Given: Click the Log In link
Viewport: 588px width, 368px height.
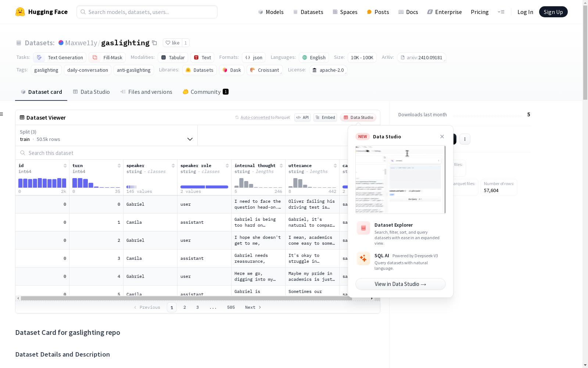Looking at the screenshot, I should tap(525, 12).
